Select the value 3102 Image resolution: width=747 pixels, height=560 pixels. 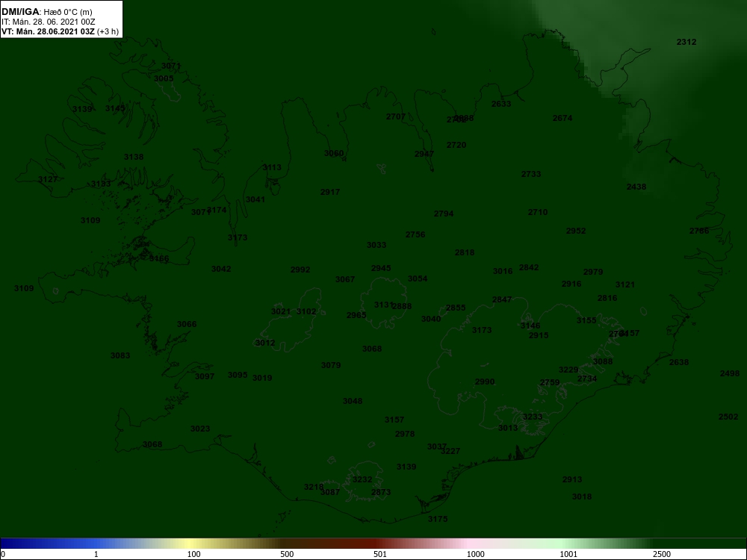(x=306, y=312)
